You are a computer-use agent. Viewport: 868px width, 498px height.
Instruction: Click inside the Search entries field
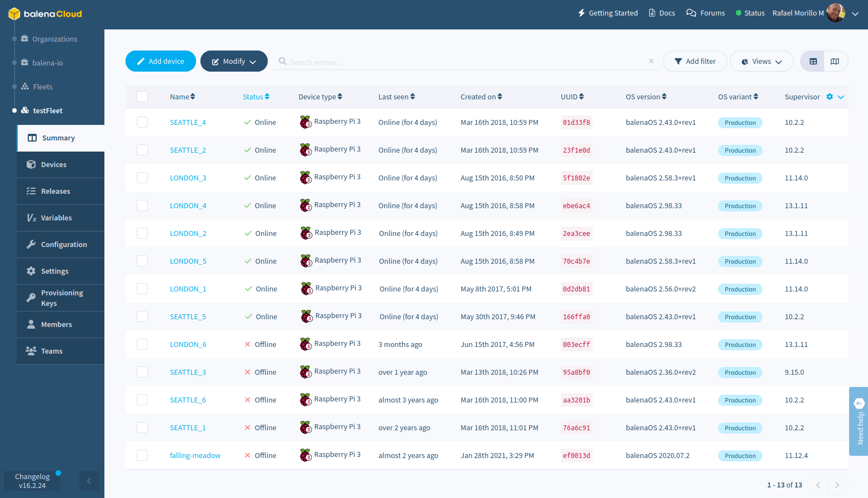pyautogui.click(x=389, y=62)
